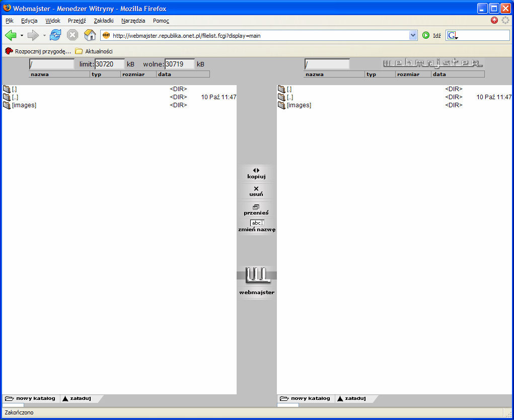Image resolution: width=514 pixels, height=420 pixels.
Task: Open the [images] folder name in left panel
Action: point(24,105)
